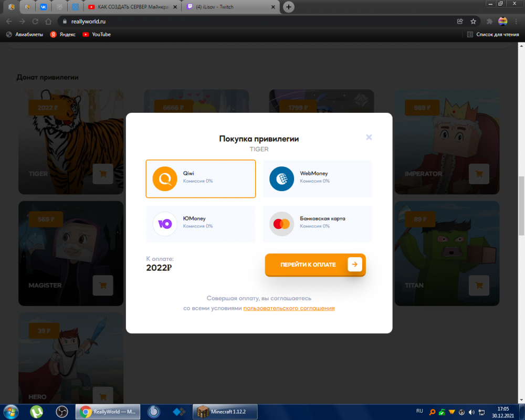Close the Twitch browser tab
This screenshot has height=420, width=525.
[273, 7]
